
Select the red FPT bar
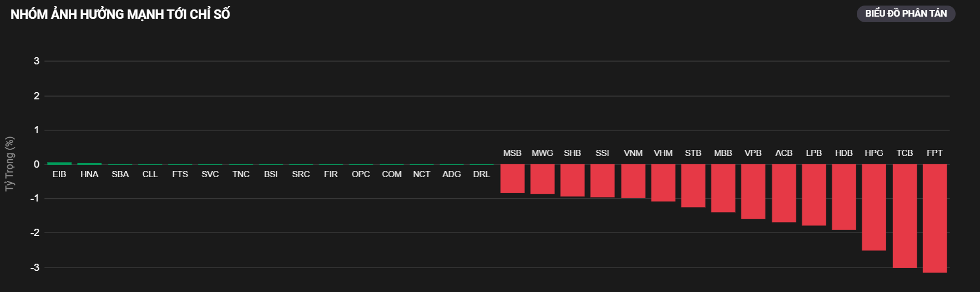point(934,218)
